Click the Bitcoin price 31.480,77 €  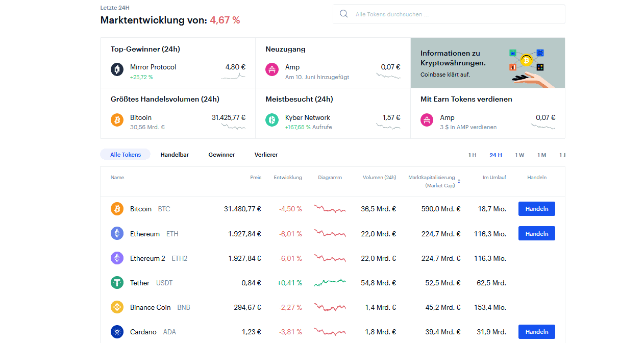[x=242, y=209]
